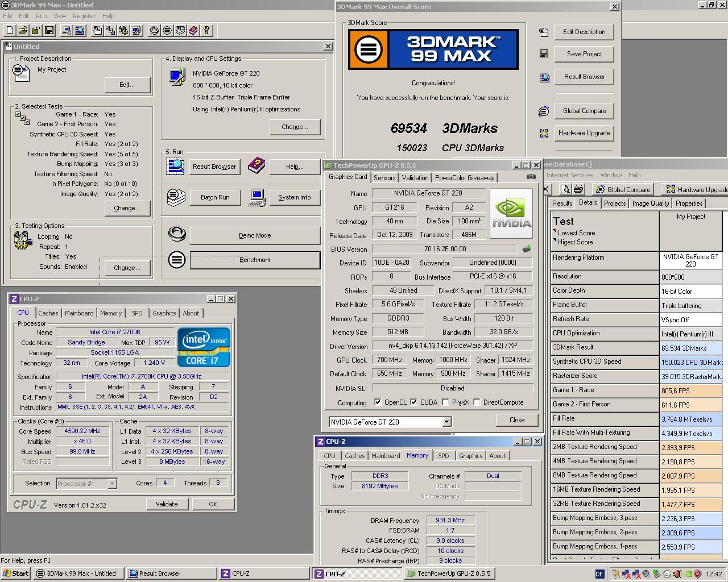This screenshot has width=728, height=582.
Task: Click the Benchmark button
Action: coord(255,260)
